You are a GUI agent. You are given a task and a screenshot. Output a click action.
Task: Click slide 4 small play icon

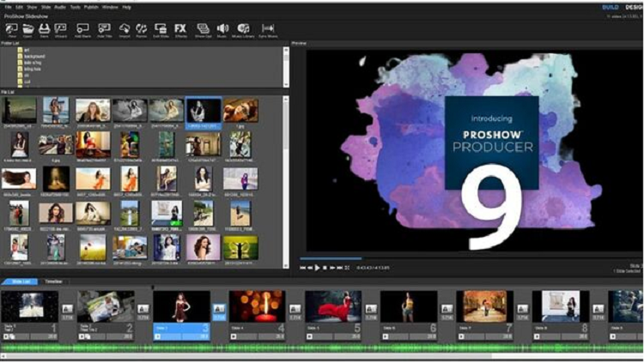coord(234,336)
